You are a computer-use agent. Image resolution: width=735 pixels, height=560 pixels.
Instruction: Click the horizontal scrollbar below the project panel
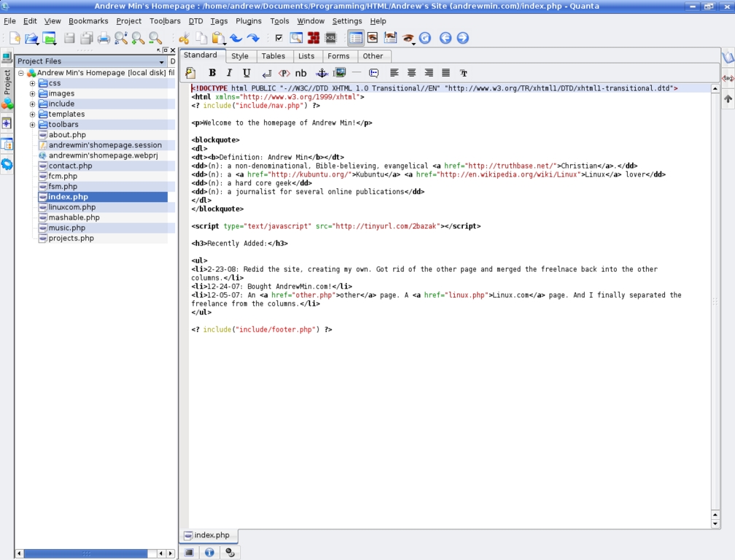(87, 553)
